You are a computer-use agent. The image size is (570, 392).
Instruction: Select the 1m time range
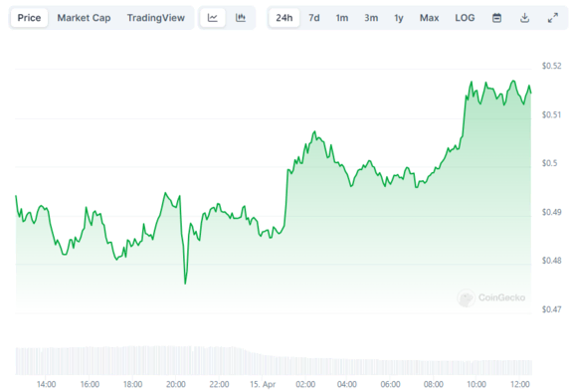coord(342,18)
